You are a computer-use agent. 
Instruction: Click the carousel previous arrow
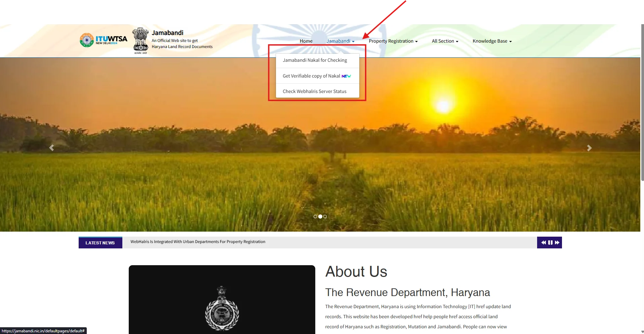tap(51, 148)
